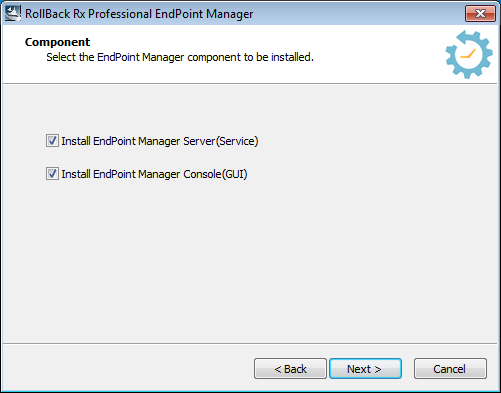501x393 pixels.
Task: Click the '< Back' arrow text
Action: click(290, 369)
